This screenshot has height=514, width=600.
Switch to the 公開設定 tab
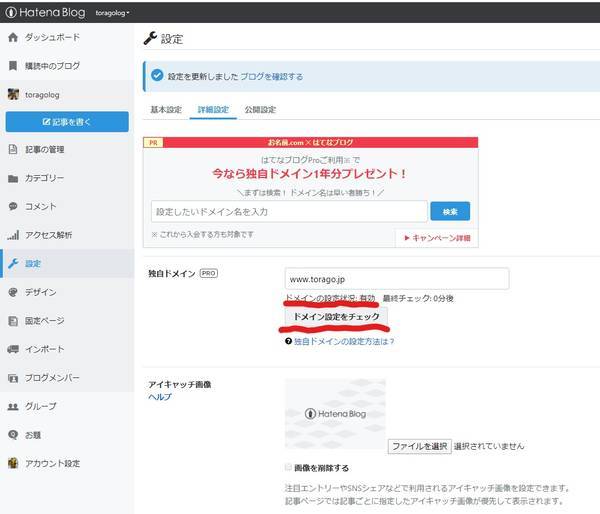coord(260,109)
